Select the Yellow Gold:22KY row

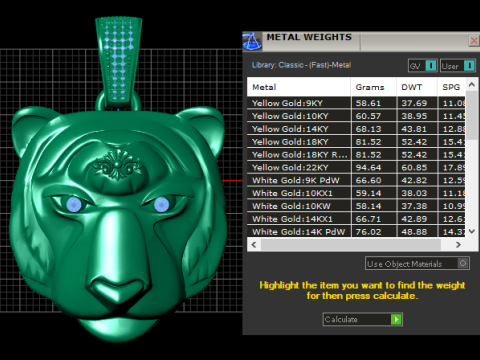coord(356,167)
